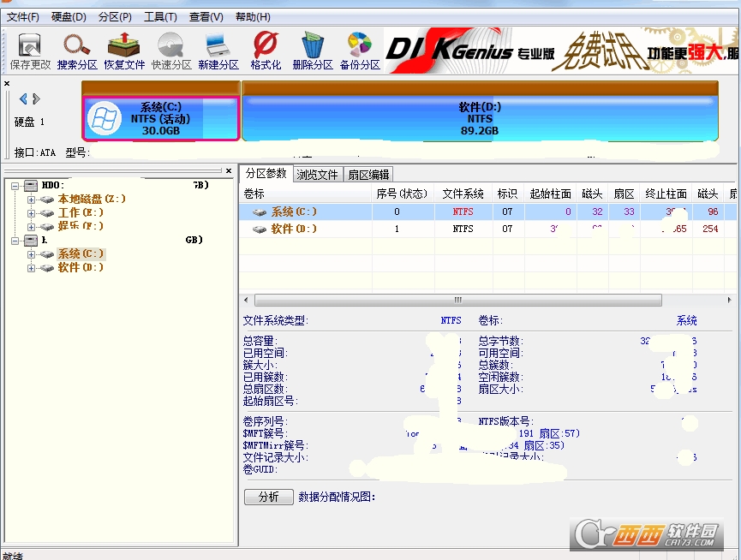Switch to the 扇区编辑 tab
This screenshot has height=560, width=741.
[368, 175]
